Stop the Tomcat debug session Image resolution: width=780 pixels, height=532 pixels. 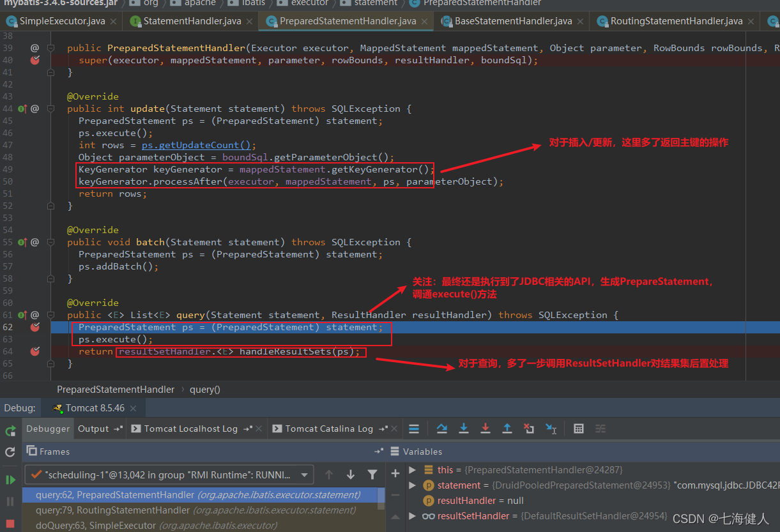click(10, 522)
